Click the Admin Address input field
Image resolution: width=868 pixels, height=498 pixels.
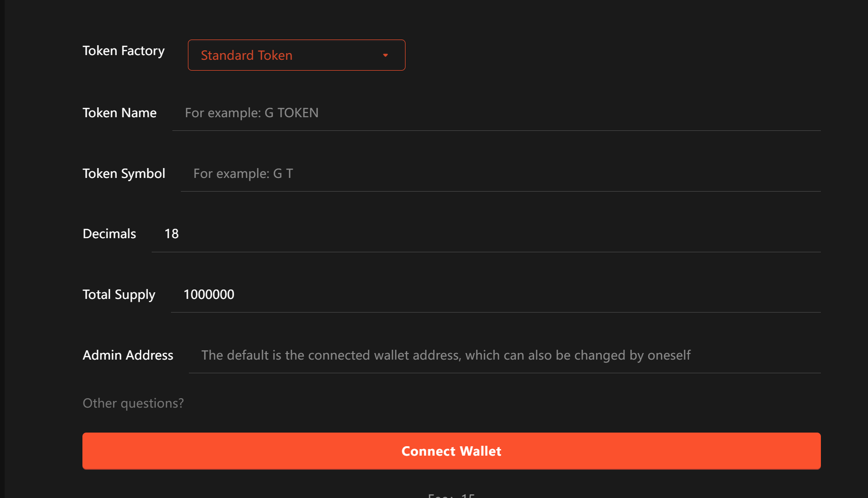pos(471,355)
